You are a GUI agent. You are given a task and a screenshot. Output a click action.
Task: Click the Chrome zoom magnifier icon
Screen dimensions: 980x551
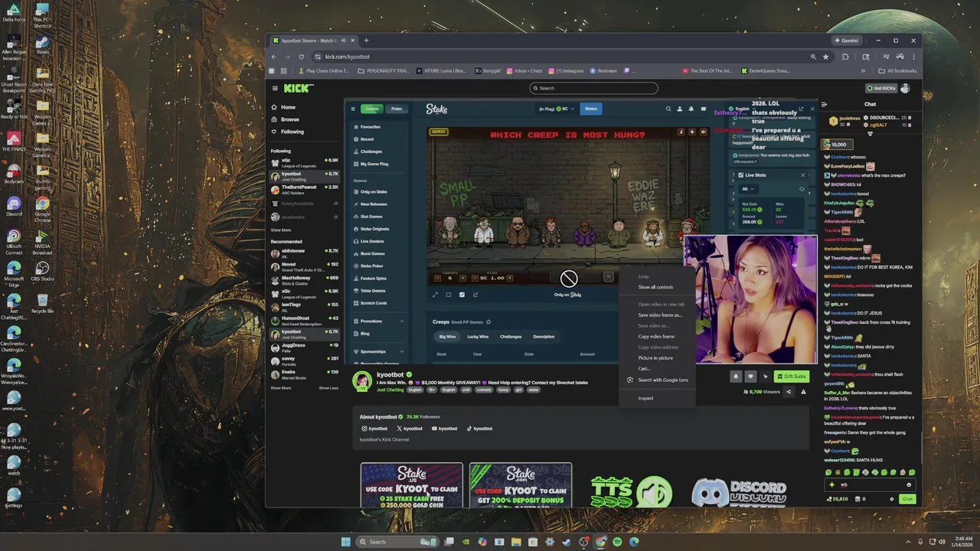coord(813,57)
